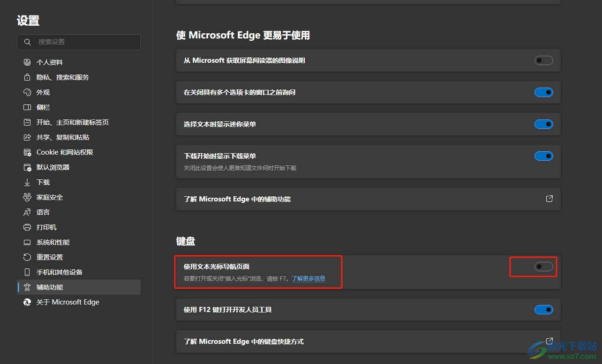This screenshot has height=364, width=602.
Task: Open 开始、主页和新建标签页 settings
Action: click(79, 122)
